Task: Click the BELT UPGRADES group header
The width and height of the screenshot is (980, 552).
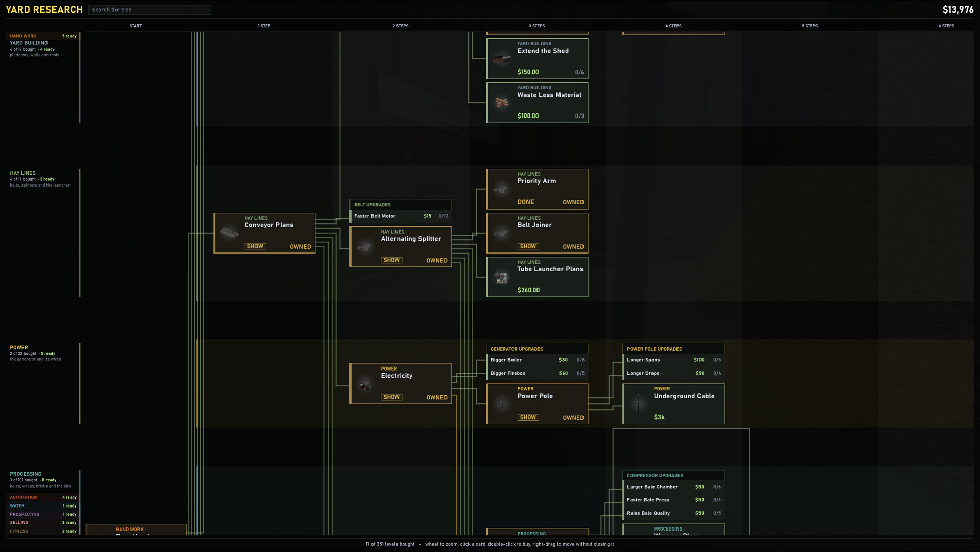Action: point(401,204)
